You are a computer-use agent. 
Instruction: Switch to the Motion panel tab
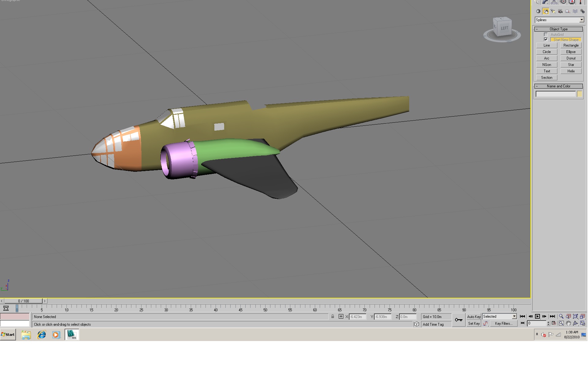tap(563, 2)
